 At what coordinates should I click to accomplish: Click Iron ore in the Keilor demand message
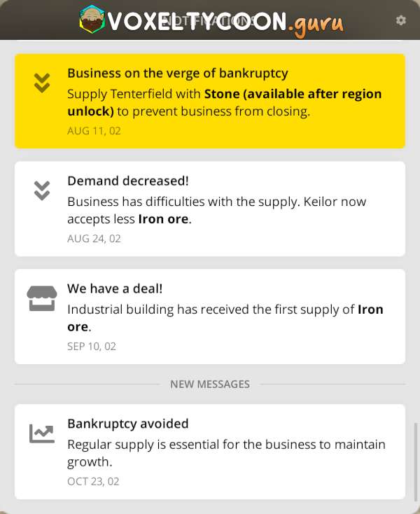point(164,219)
